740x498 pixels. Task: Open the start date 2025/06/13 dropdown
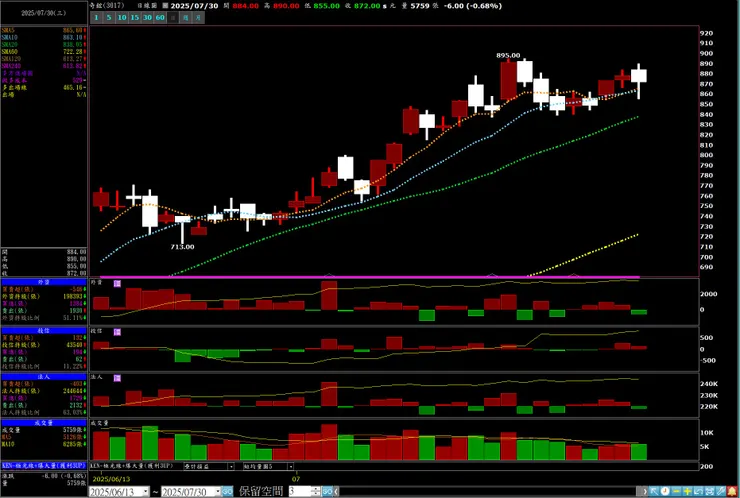coord(145,491)
